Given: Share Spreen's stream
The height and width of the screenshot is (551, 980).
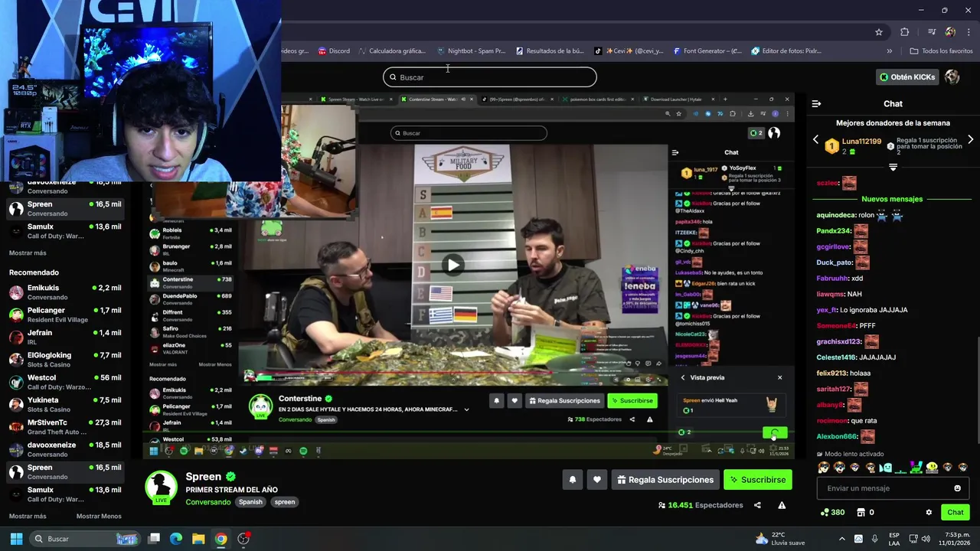Looking at the screenshot, I should pos(757,505).
